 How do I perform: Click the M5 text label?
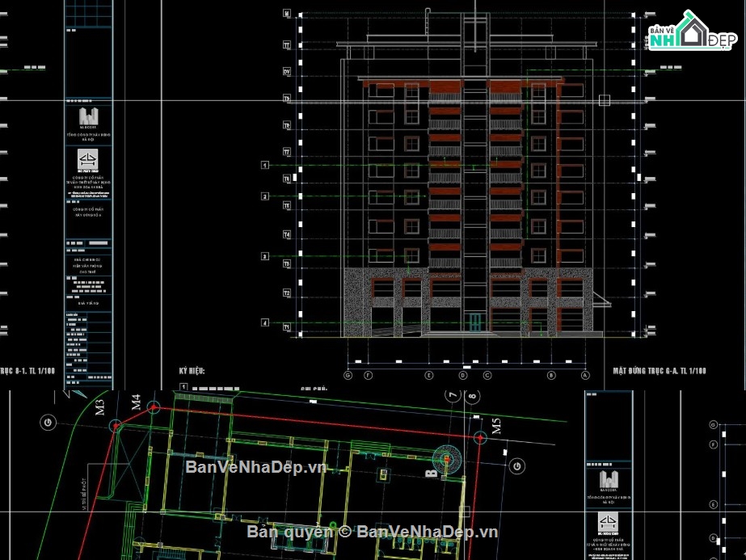[496, 427]
